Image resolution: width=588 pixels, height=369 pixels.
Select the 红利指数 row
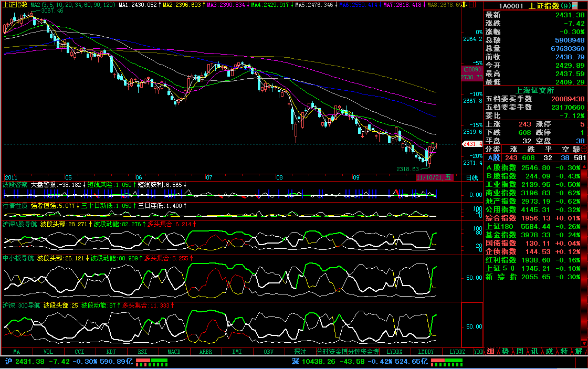[533, 260]
